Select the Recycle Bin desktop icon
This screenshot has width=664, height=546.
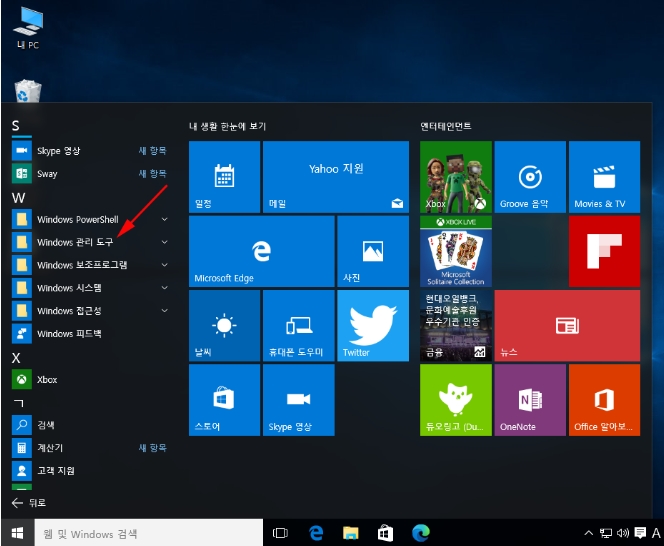[28, 91]
